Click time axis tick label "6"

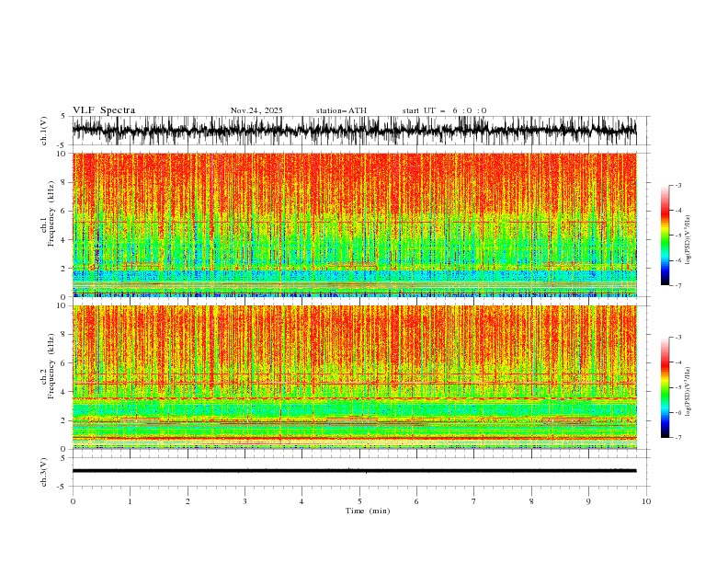[416, 501]
